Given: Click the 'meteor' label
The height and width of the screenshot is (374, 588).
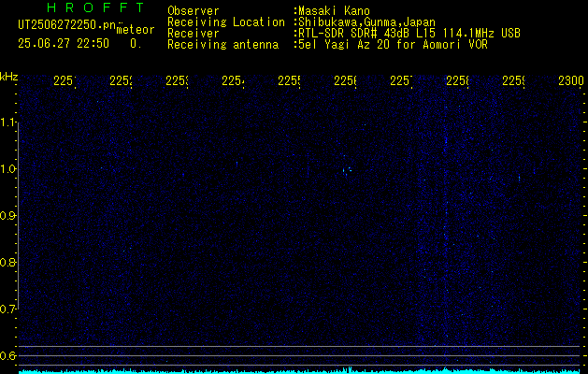Looking at the screenshot, I should coord(136,30).
